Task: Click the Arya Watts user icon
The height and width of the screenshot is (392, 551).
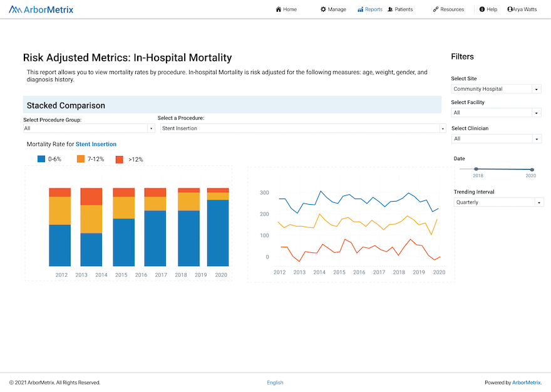Action: coord(510,9)
